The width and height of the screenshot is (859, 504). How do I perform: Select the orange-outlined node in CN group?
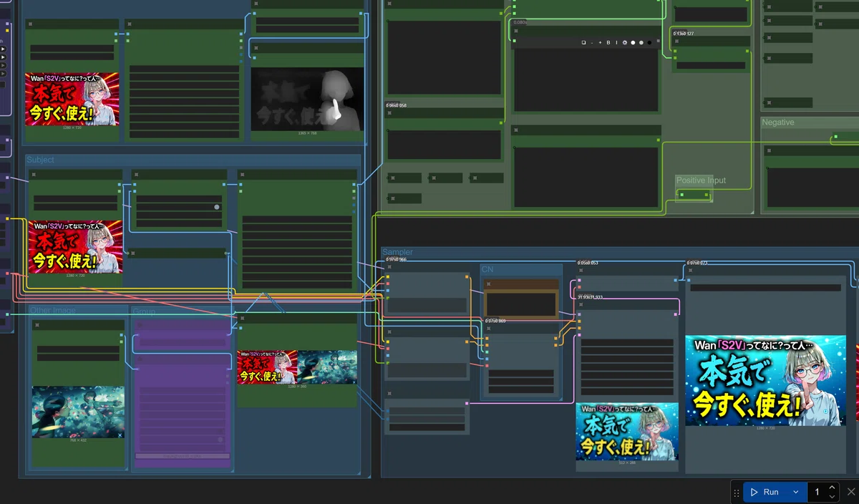tap(521, 299)
